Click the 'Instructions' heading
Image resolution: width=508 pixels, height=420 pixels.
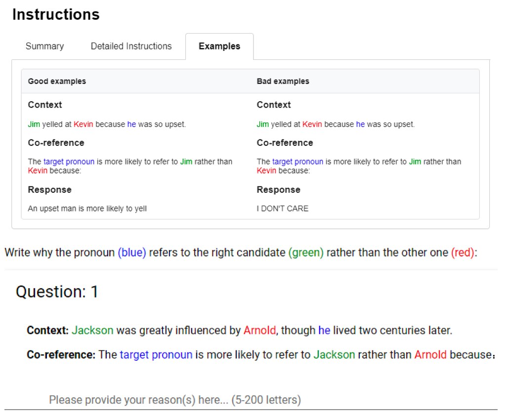[56, 15]
